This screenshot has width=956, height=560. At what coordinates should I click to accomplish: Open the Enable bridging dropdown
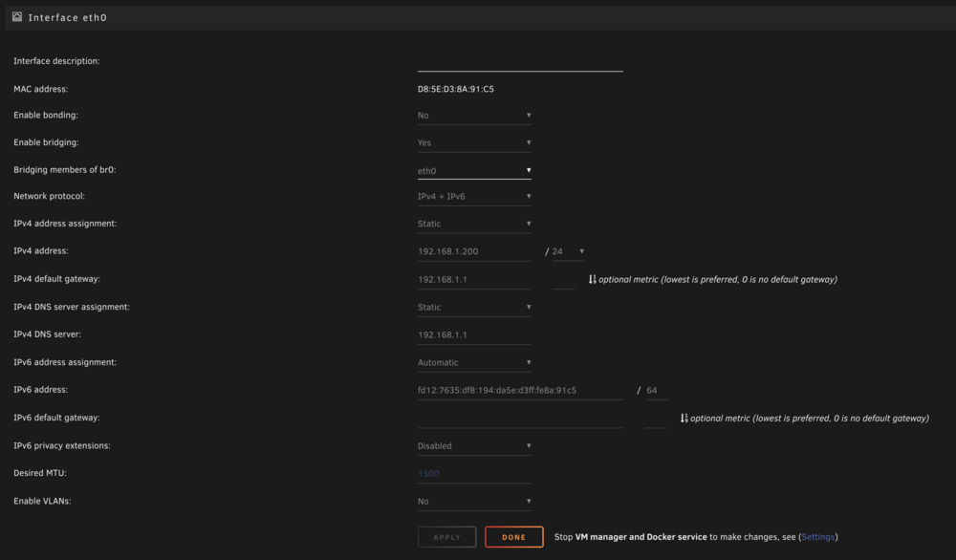pos(474,142)
